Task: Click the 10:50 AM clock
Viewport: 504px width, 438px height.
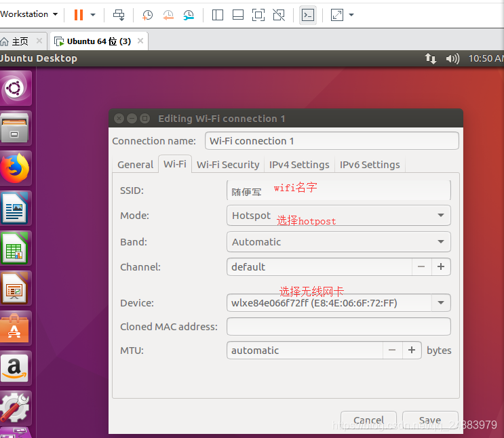Action: pyautogui.click(x=486, y=58)
